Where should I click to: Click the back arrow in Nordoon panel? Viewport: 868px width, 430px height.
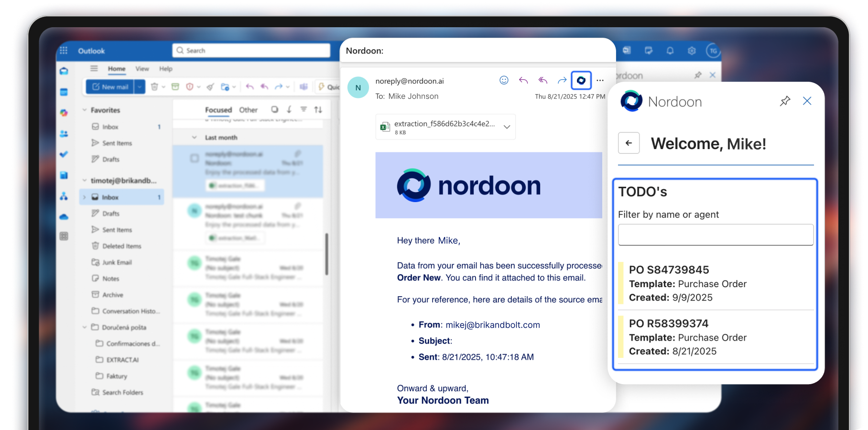click(x=629, y=143)
